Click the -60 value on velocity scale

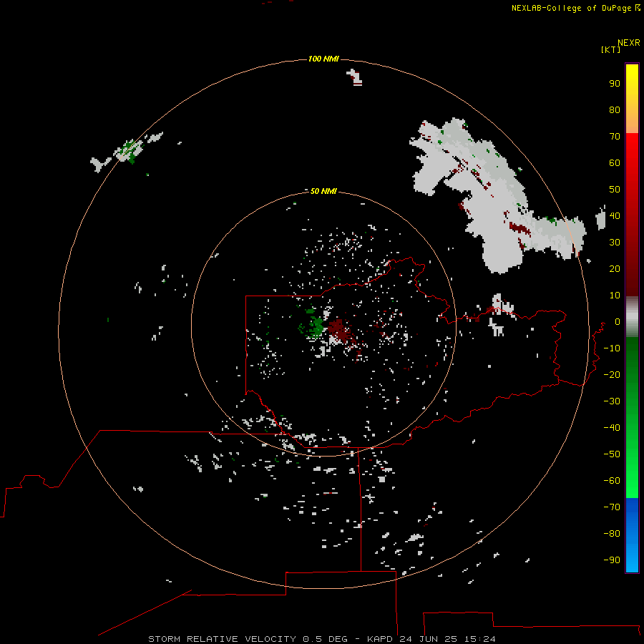coord(612,481)
